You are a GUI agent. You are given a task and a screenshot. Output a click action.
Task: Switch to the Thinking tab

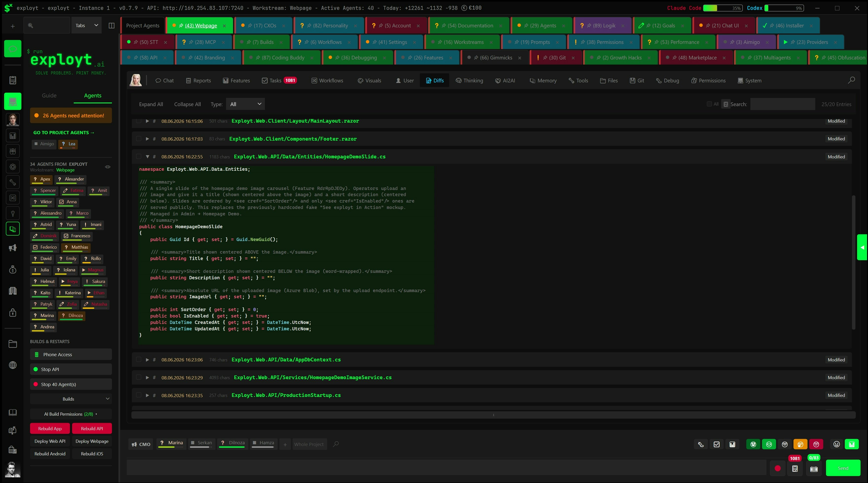pos(469,80)
